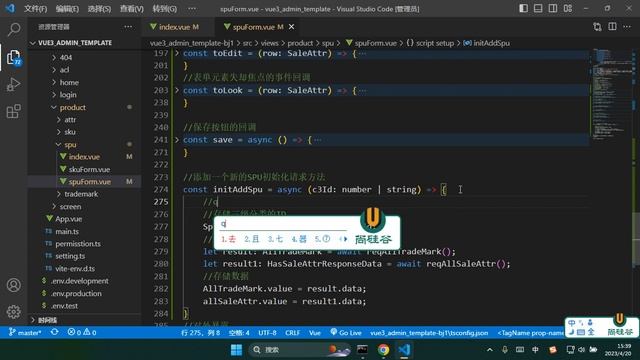This screenshot has width=640, height=360.
Task: Toggle the bottom panel layout icon
Action: pos(538,8)
